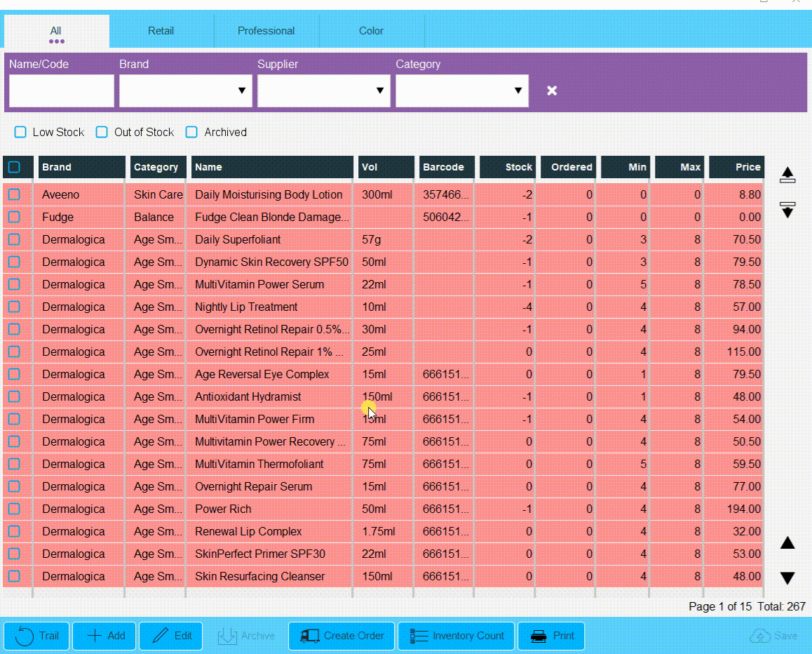812x654 pixels.
Task: Jump to first page arrow icon
Action: (x=787, y=175)
